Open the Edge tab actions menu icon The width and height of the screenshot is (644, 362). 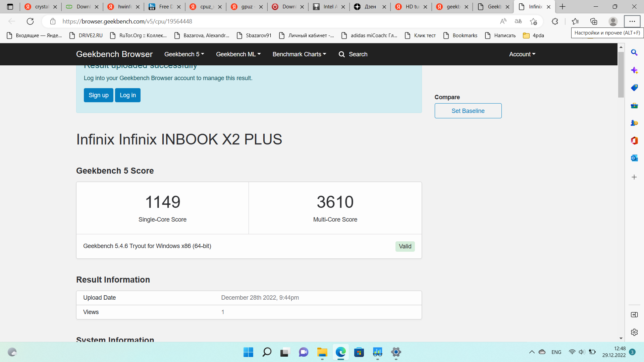point(10,7)
